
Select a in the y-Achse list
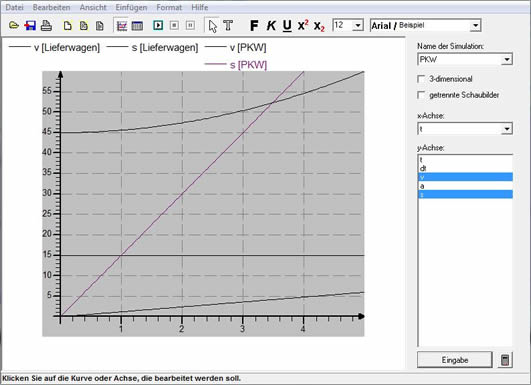(465, 186)
